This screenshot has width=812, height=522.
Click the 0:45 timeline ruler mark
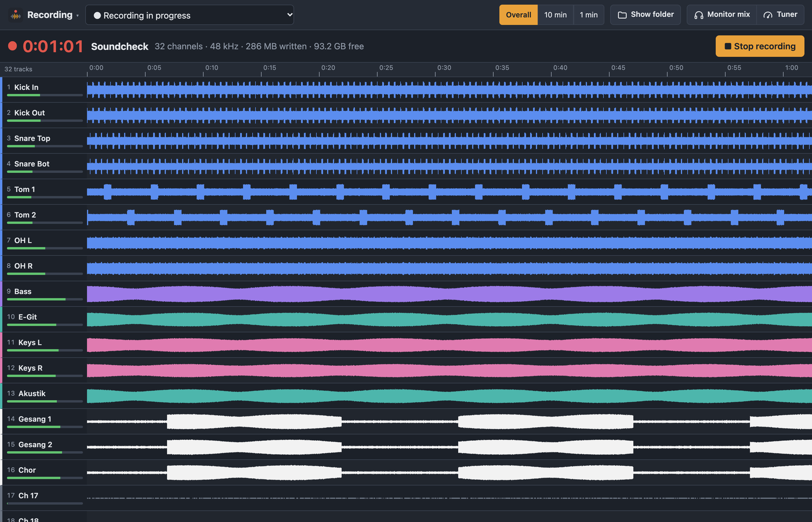pyautogui.click(x=618, y=67)
